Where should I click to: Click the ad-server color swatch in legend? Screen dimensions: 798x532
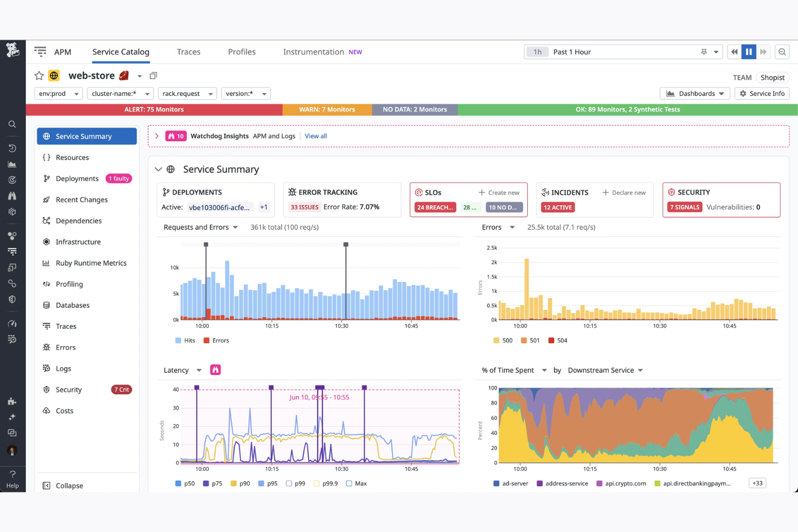pyautogui.click(x=496, y=483)
